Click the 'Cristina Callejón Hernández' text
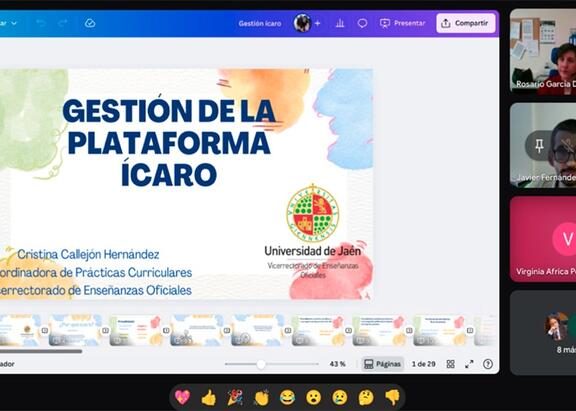 [88, 254]
